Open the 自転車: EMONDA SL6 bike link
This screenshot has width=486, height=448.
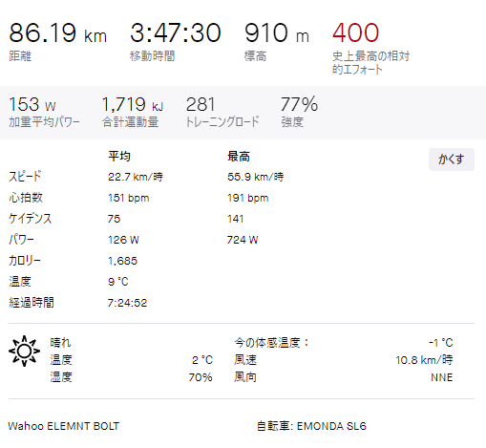point(311,426)
